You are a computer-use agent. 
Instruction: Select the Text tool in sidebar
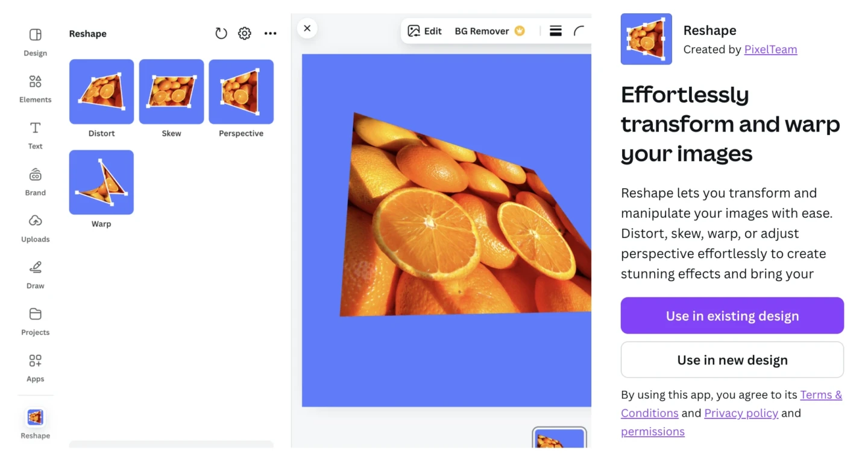point(35,134)
